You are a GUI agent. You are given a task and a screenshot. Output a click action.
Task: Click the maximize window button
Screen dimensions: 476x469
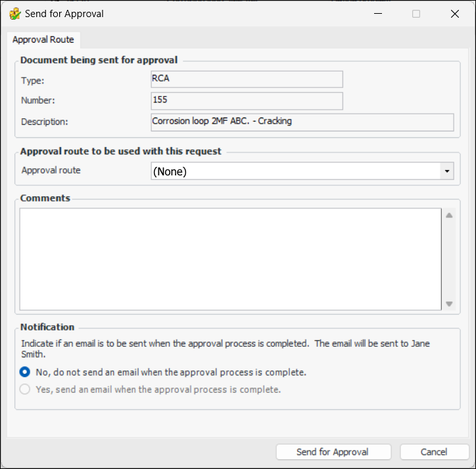[x=416, y=14]
